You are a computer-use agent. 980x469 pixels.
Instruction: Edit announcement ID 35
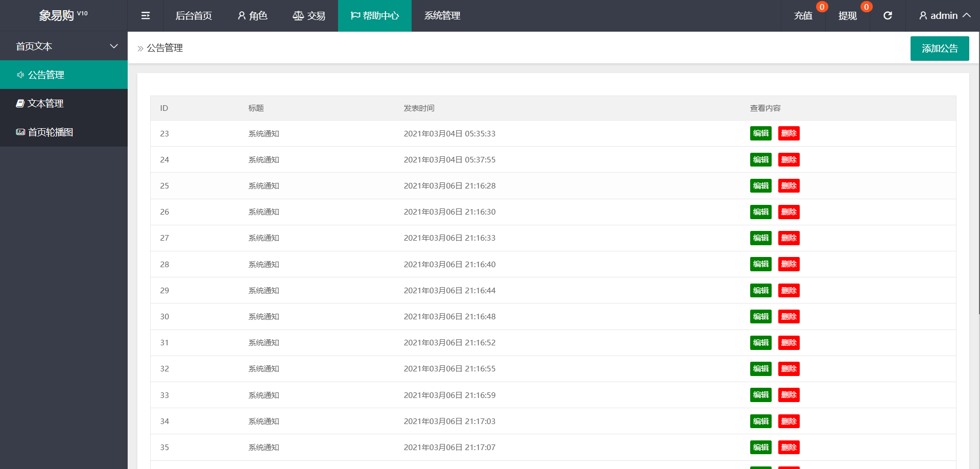(761, 447)
